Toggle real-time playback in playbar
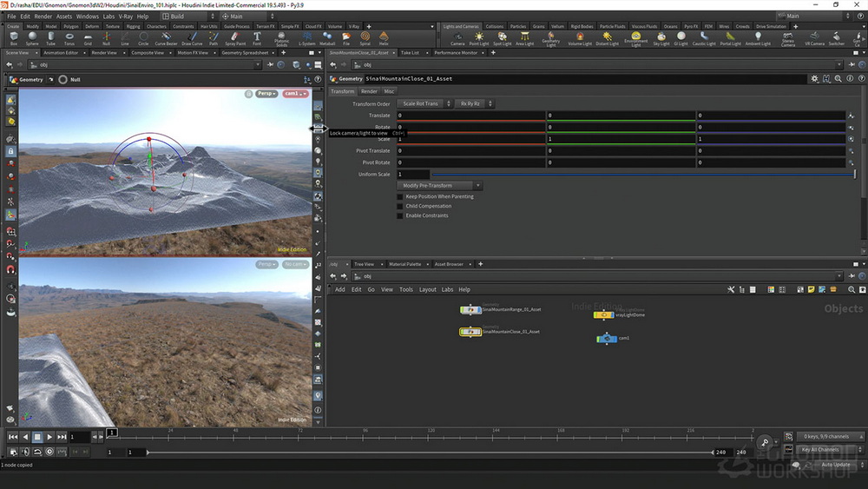The height and width of the screenshot is (489, 868). click(x=49, y=452)
